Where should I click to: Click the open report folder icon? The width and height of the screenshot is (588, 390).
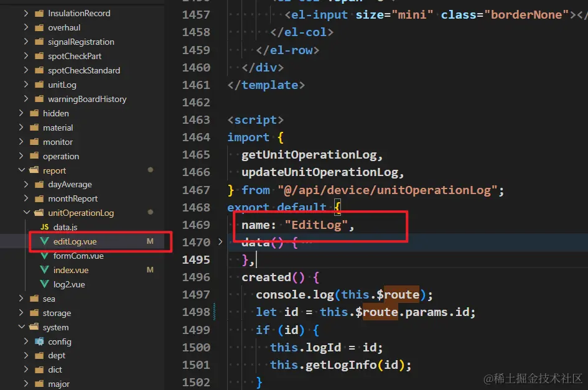[34, 170]
